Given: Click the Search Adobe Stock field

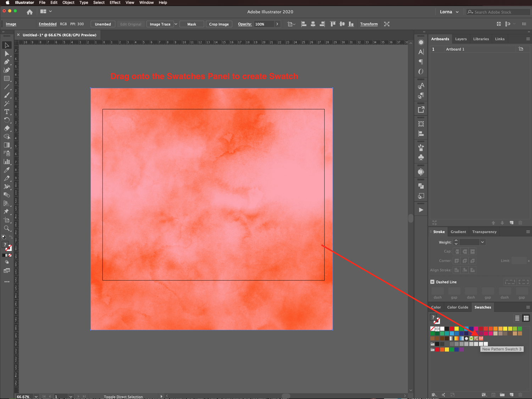Looking at the screenshot, I should [498, 12].
